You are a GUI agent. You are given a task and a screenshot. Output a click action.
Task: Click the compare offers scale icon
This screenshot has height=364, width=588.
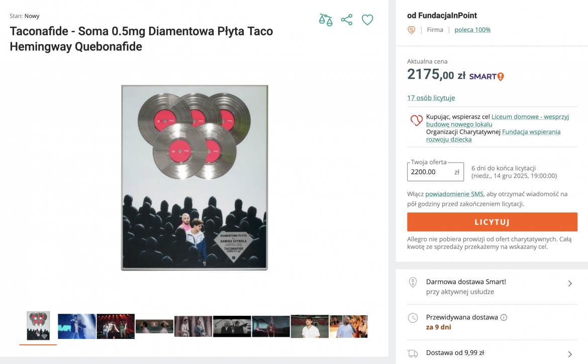(x=326, y=20)
